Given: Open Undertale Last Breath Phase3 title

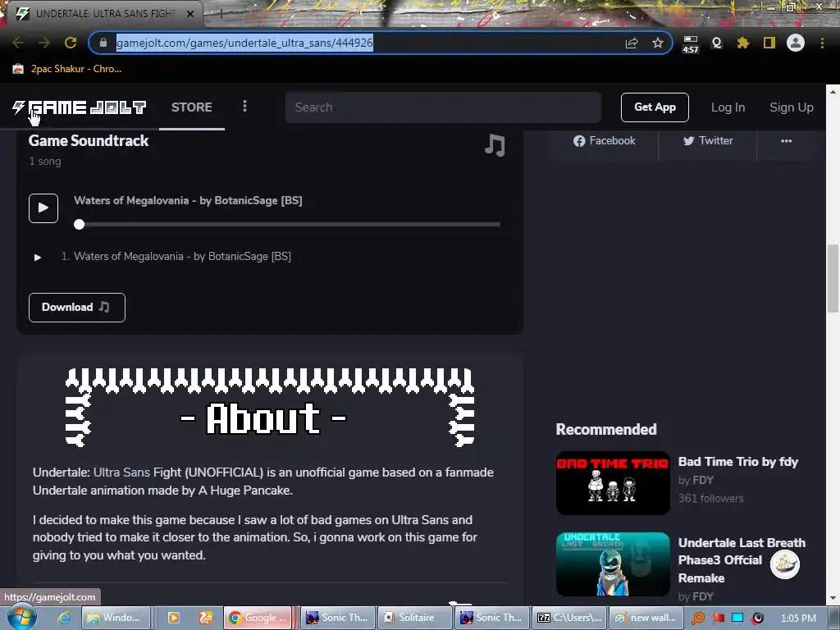Looking at the screenshot, I should (742, 560).
